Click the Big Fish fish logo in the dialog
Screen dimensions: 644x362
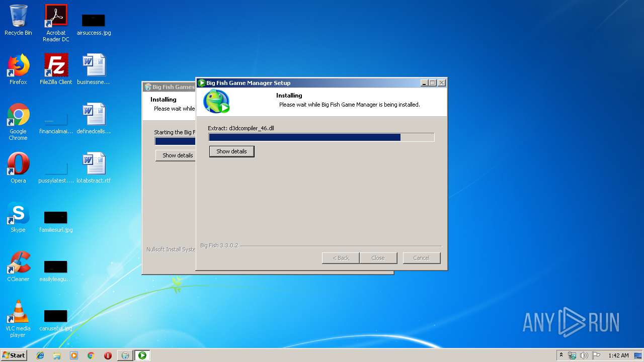coord(216,101)
